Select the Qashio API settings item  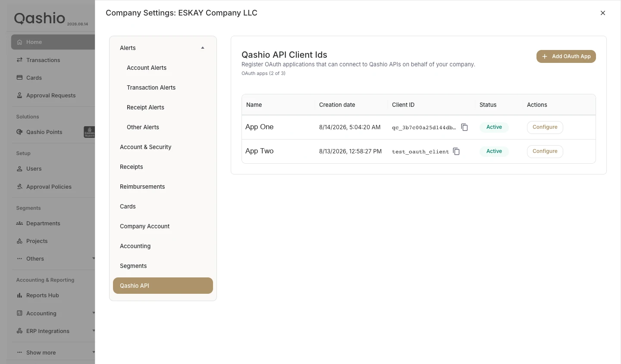point(163,286)
